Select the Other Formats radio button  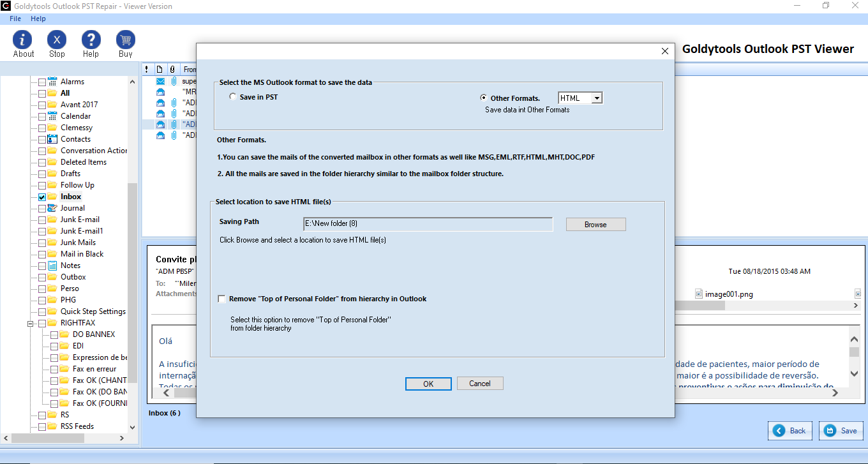(x=483, y=98)
